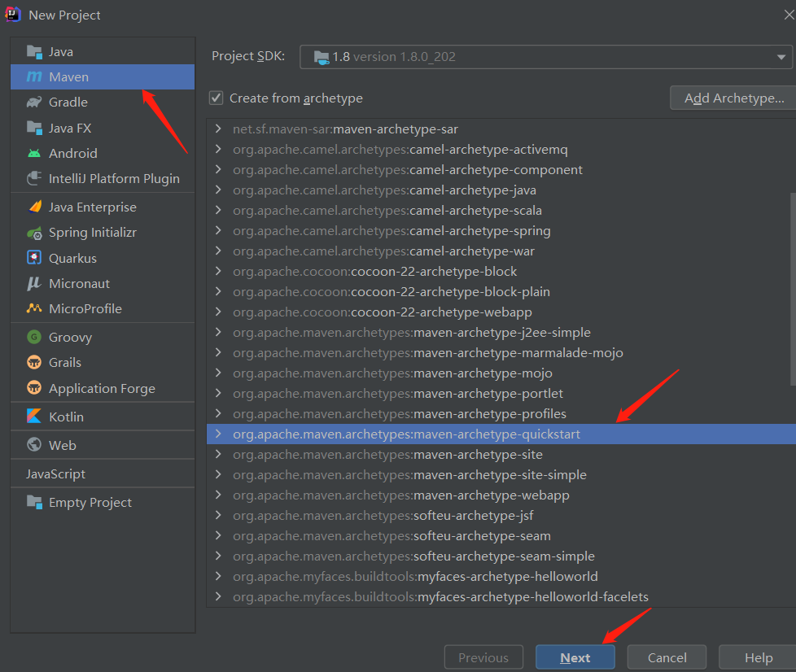
Task: Click the SDK folder icon in Project SDK field
Action: point(321,57)
